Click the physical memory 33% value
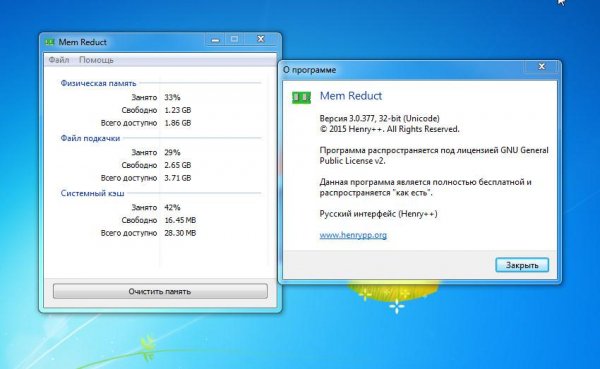The width and height of the screenshot is (600, 369). pos(172,97)
